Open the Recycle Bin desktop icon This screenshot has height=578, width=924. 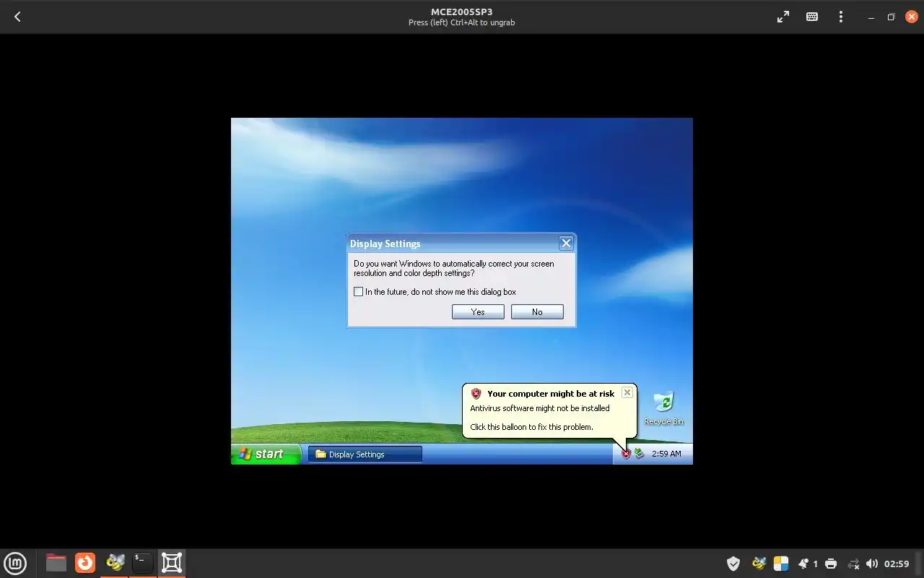(663, 408)
